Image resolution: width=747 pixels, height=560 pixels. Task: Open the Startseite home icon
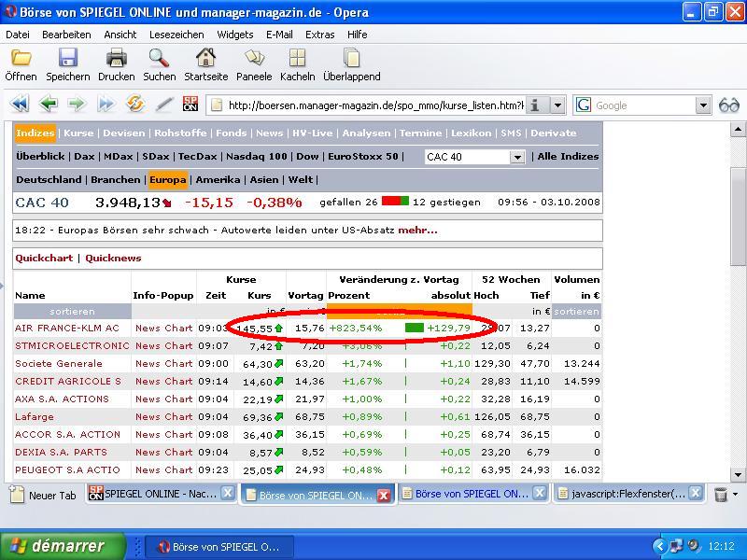click(x=205, y=59)
